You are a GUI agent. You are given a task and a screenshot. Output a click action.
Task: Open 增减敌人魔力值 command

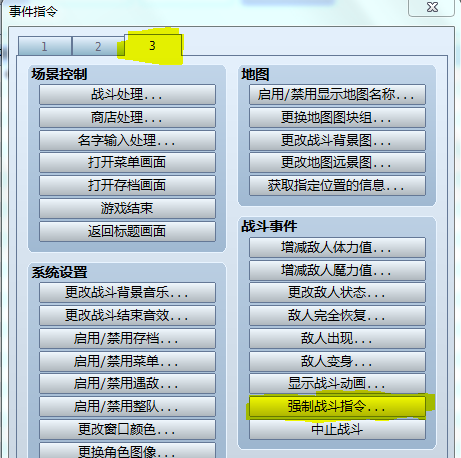tap(337, 270)
